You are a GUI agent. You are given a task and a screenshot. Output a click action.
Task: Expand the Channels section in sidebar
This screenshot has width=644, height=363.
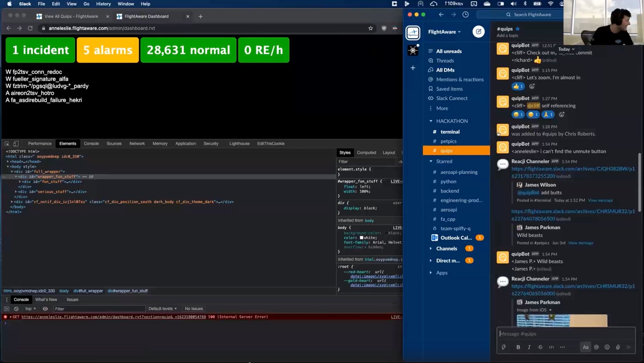click(431, 248)
